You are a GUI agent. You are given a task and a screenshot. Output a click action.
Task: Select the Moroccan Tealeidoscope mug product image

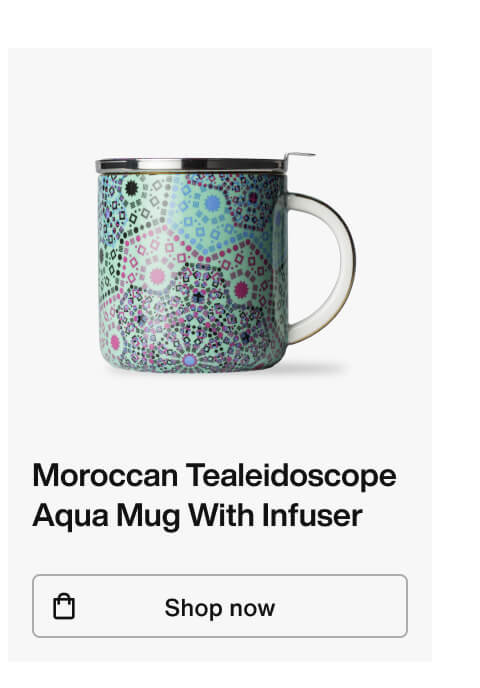(x=226, y=263)
